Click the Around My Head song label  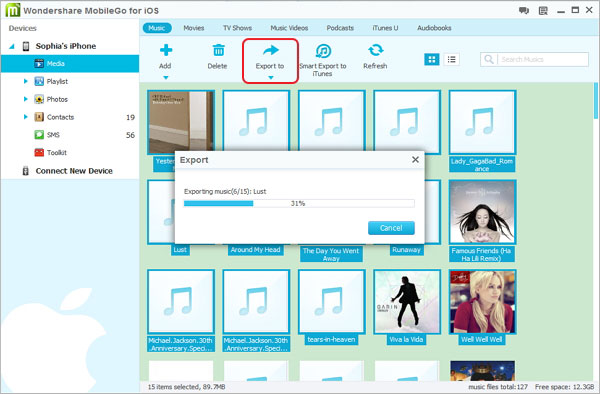(255, 250)
